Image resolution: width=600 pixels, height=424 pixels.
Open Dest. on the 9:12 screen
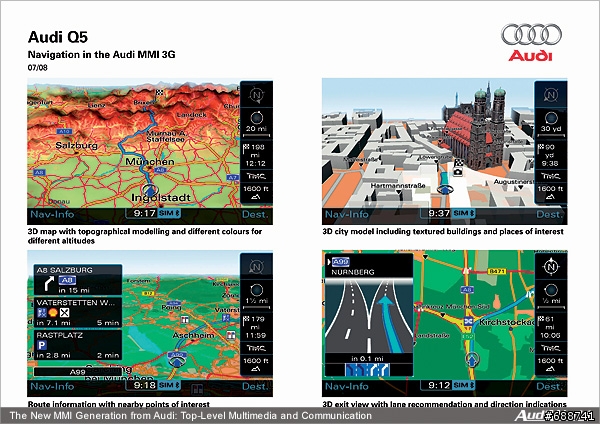(x=550, y=386)
